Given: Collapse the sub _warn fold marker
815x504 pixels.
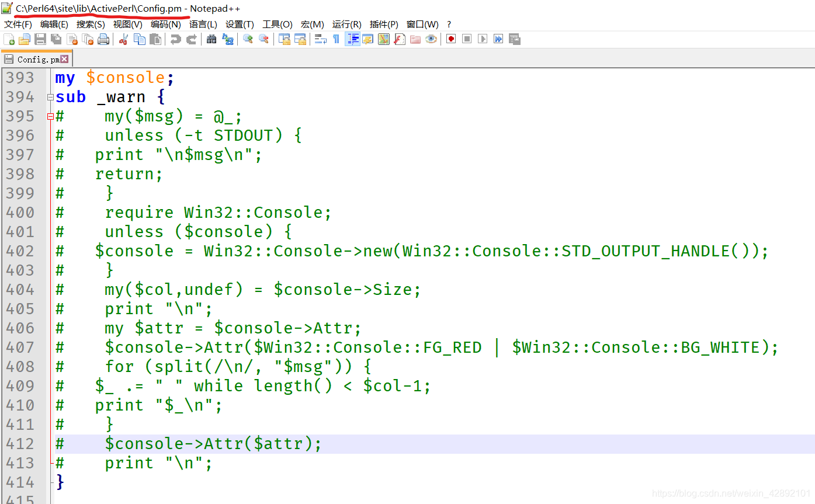Looking at the screenshot, I should point(51,98).
